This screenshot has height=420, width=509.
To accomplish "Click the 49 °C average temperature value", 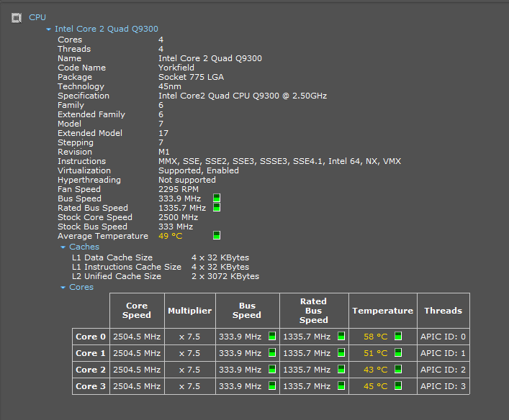I will [x=171, y=236].
